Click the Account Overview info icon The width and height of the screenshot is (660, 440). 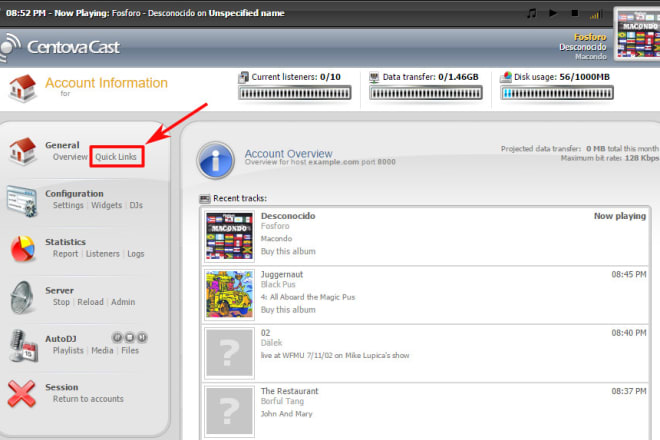[x=216, y=160]
